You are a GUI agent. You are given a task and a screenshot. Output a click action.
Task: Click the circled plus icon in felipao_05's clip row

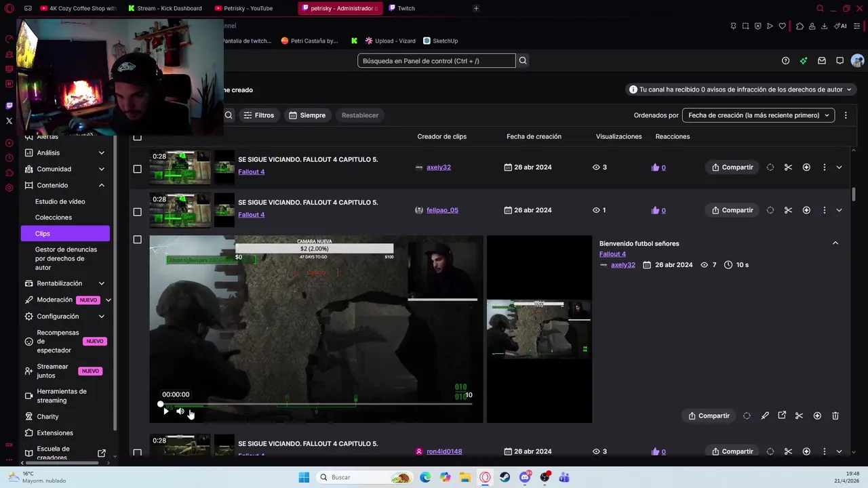point(806,210)
